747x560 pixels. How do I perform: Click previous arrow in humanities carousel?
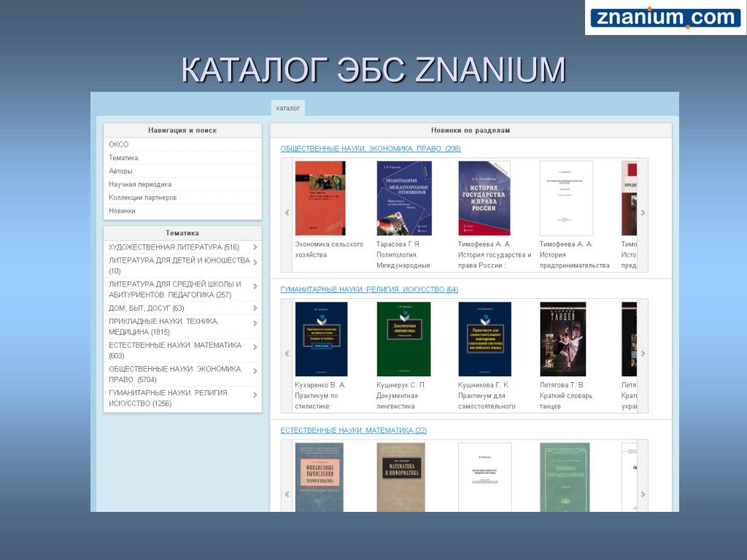point(287,354)
